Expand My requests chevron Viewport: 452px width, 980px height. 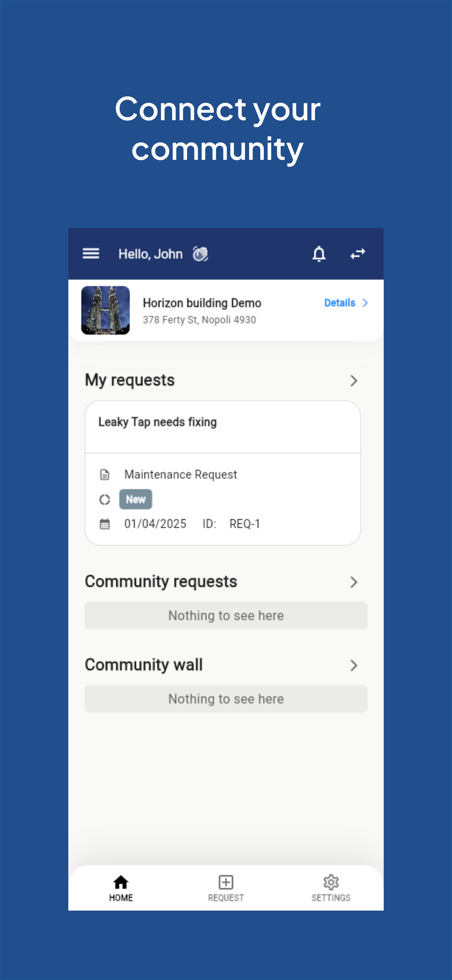pyautogui.click(x=354, y=380)
